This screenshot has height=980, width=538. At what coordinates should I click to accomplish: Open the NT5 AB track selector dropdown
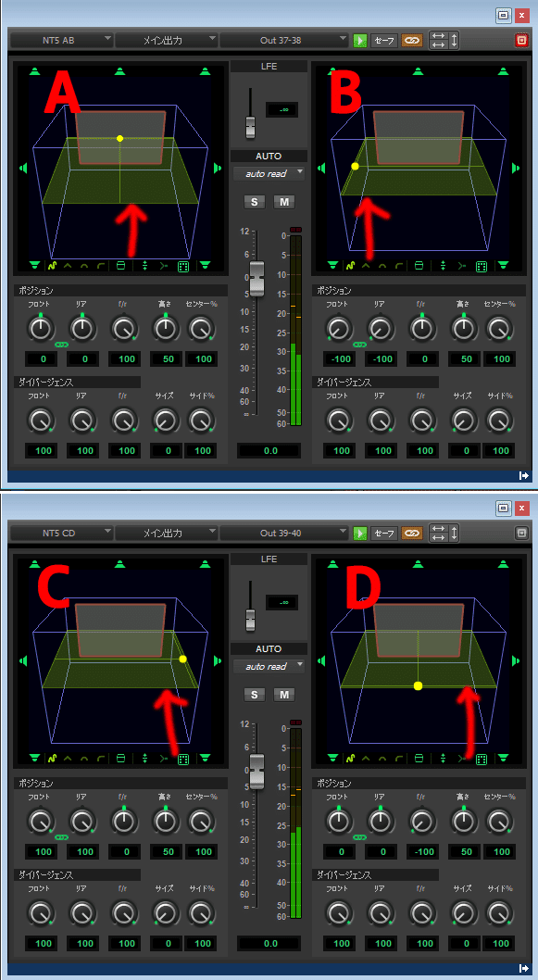click(x=62, y=41)
